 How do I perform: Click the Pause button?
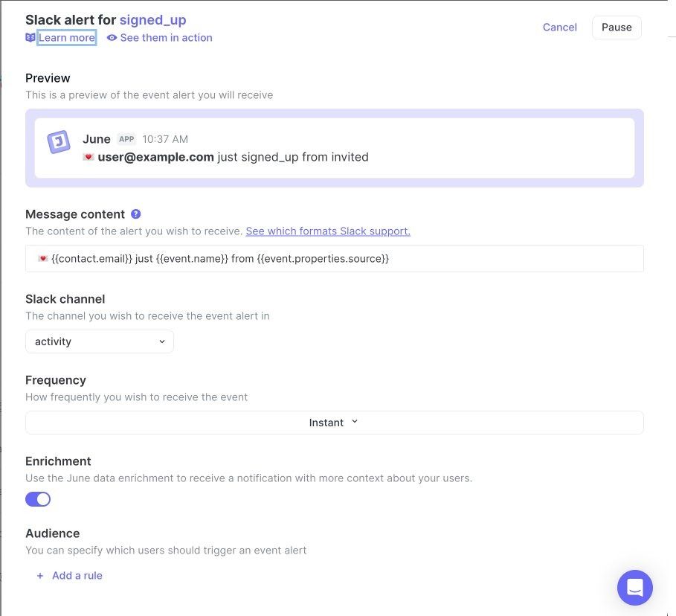(617, 28)
